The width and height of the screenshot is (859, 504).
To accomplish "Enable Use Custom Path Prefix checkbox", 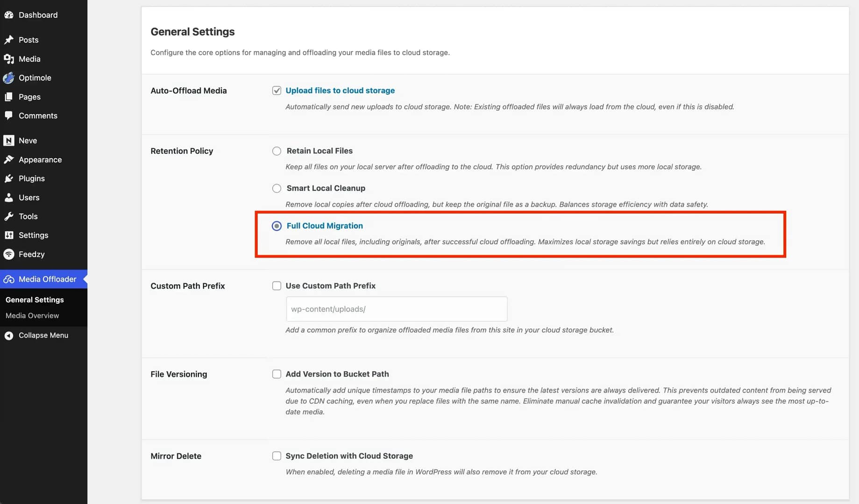I will (x=277, y=286).
